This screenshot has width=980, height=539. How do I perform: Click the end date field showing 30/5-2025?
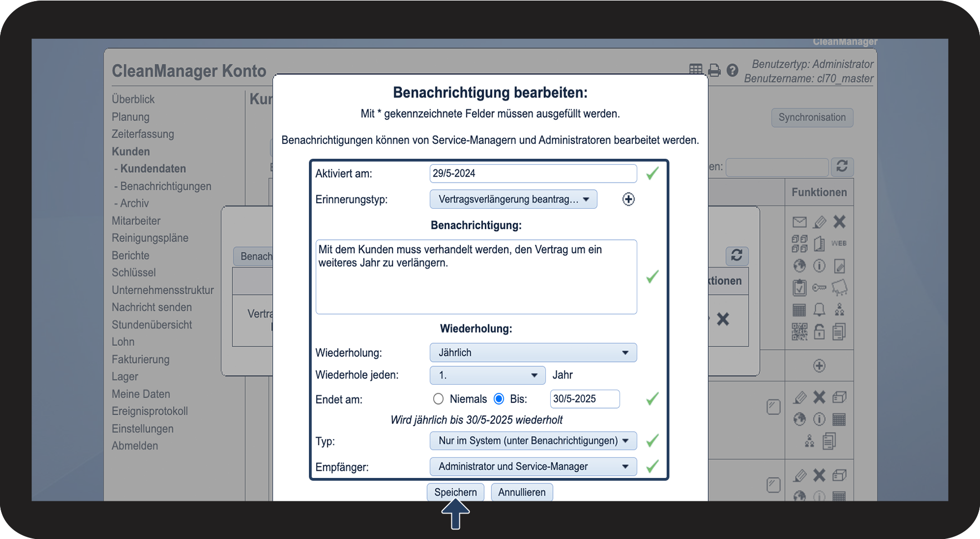(x=585, y=399)
